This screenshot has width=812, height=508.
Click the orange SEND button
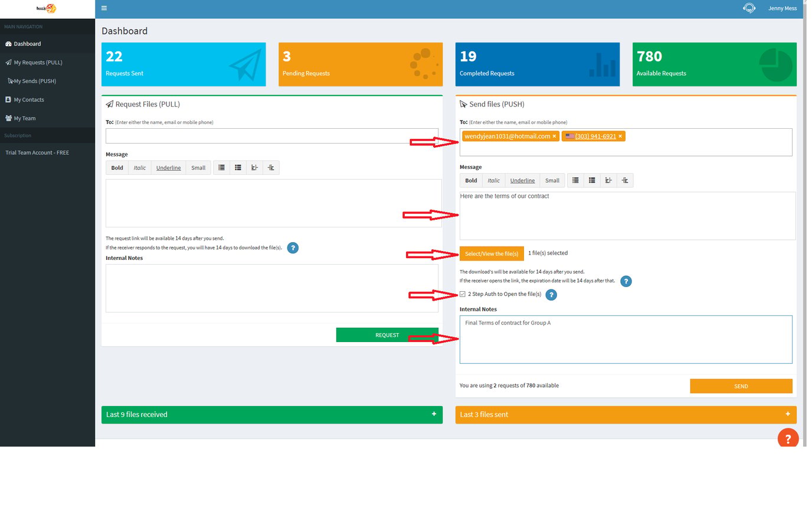(x=741, y=386)
